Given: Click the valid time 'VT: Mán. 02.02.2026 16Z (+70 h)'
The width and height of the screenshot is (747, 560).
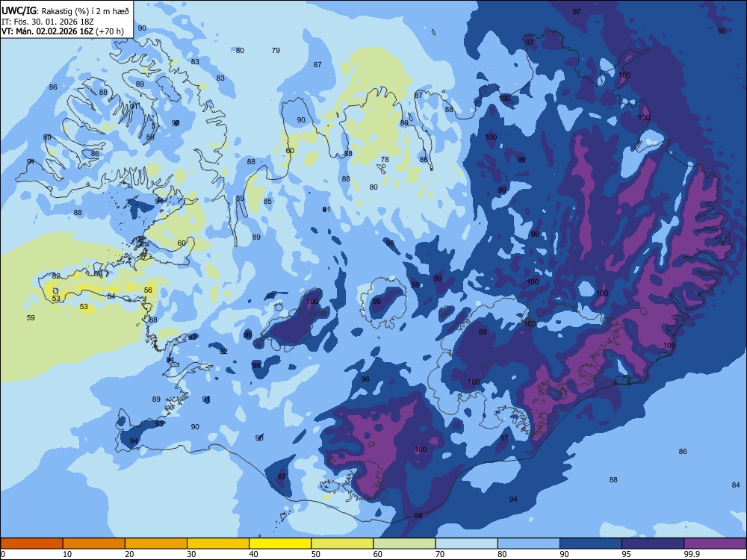Looking at the screenshot, I should (63, 31).
